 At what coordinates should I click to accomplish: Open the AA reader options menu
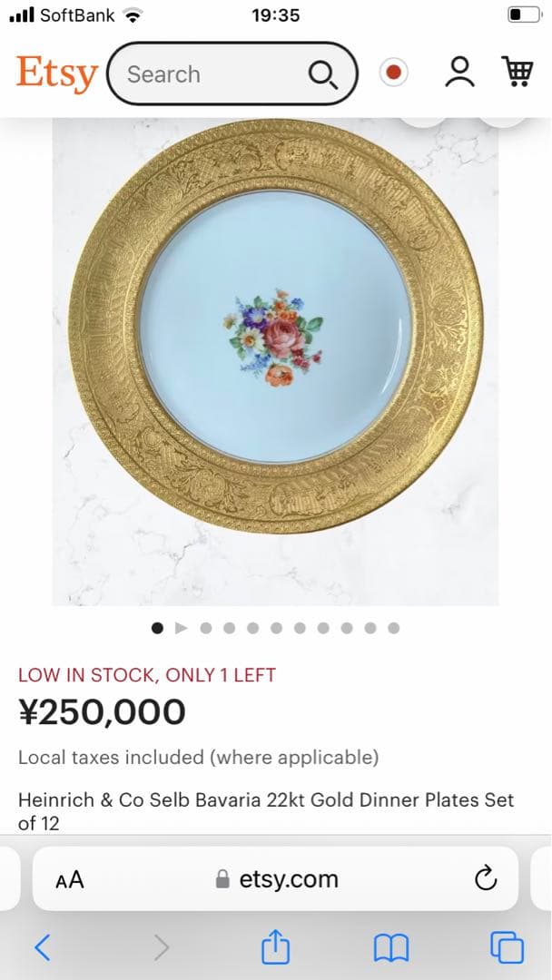tap(70, 879)
